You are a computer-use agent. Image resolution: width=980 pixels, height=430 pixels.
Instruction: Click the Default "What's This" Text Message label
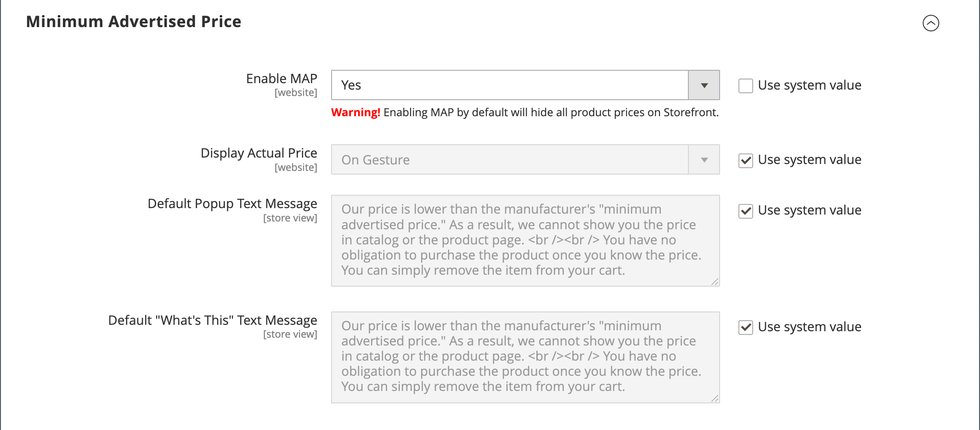pos(213,320)
